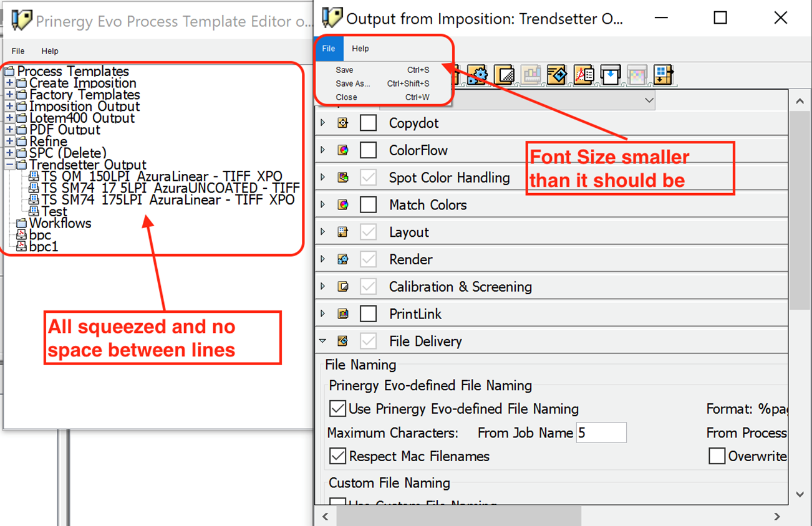Open Help menu in Template Editor window
This screenshot has width=812, height=526.
coord(50,51)
